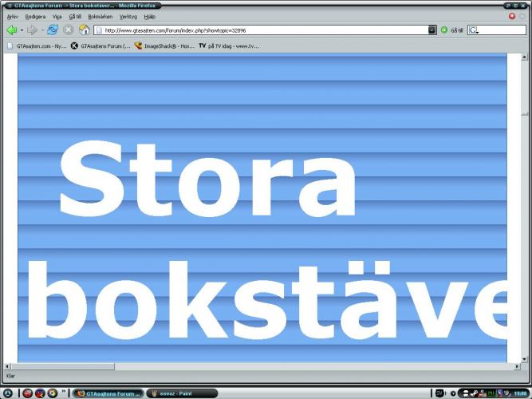Reload the page with the refresh icon
532x399 pixels.
(53, 30)
